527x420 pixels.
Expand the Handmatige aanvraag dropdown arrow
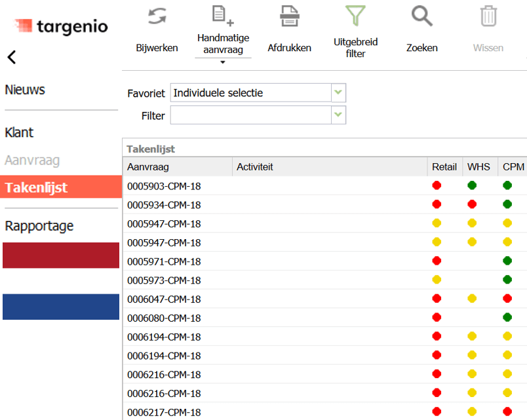pyautogui.click(x=223, y=63)
